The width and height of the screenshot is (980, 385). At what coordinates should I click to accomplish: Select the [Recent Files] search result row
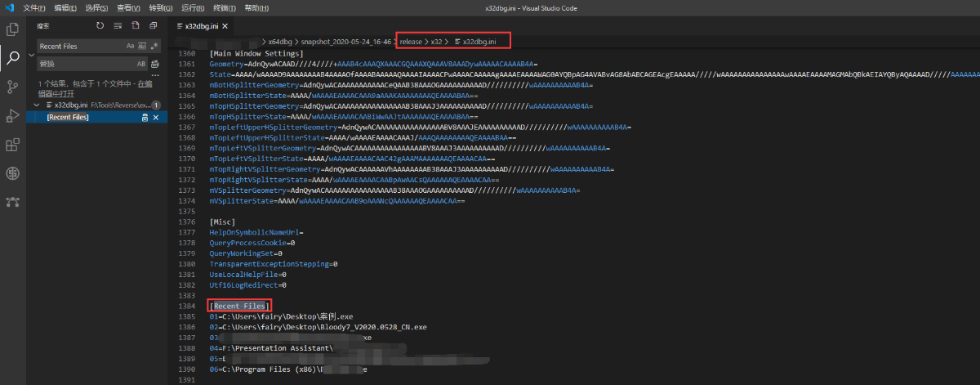[x=96, y=117]
